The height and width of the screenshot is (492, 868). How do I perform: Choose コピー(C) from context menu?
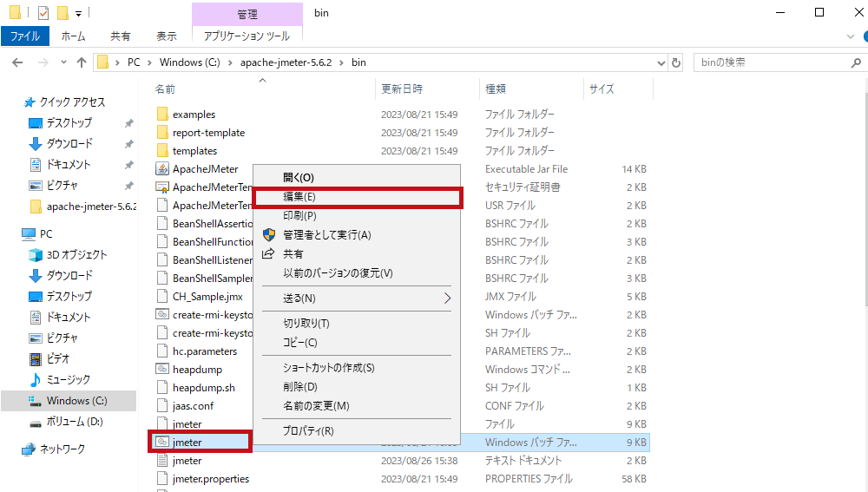point(356,343)
